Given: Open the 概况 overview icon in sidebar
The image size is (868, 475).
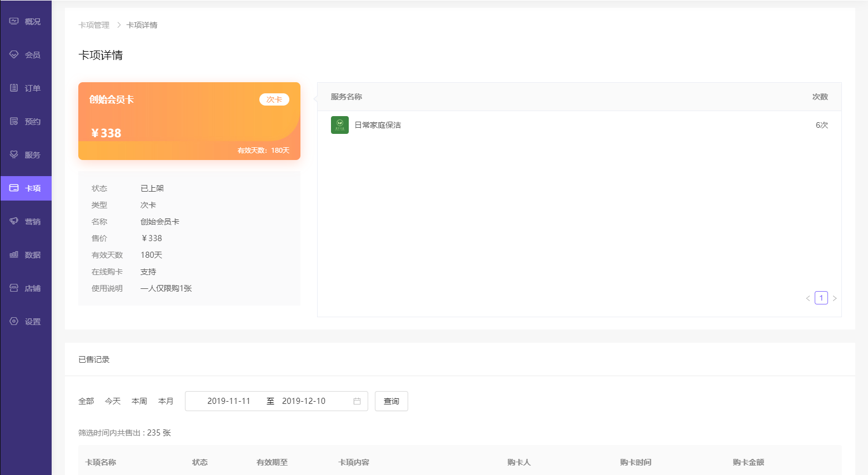Looking at the screenshot, I should click(14, 21).
